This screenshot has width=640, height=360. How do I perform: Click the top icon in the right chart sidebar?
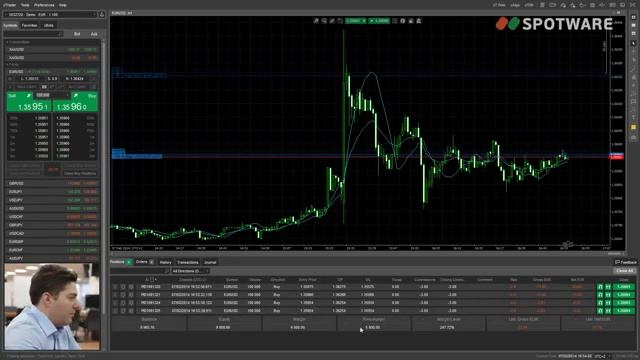pos(633,18)
